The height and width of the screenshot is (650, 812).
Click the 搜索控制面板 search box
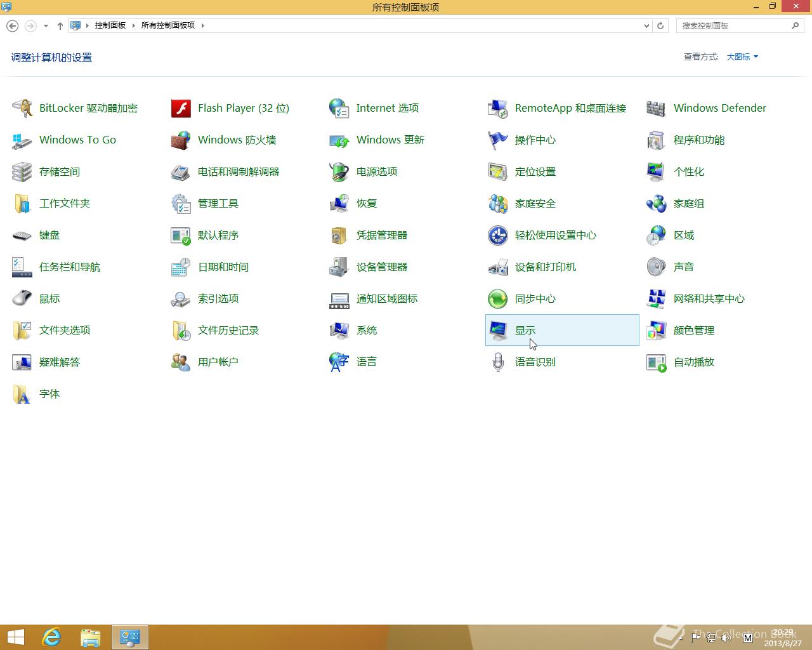[740, 26]
